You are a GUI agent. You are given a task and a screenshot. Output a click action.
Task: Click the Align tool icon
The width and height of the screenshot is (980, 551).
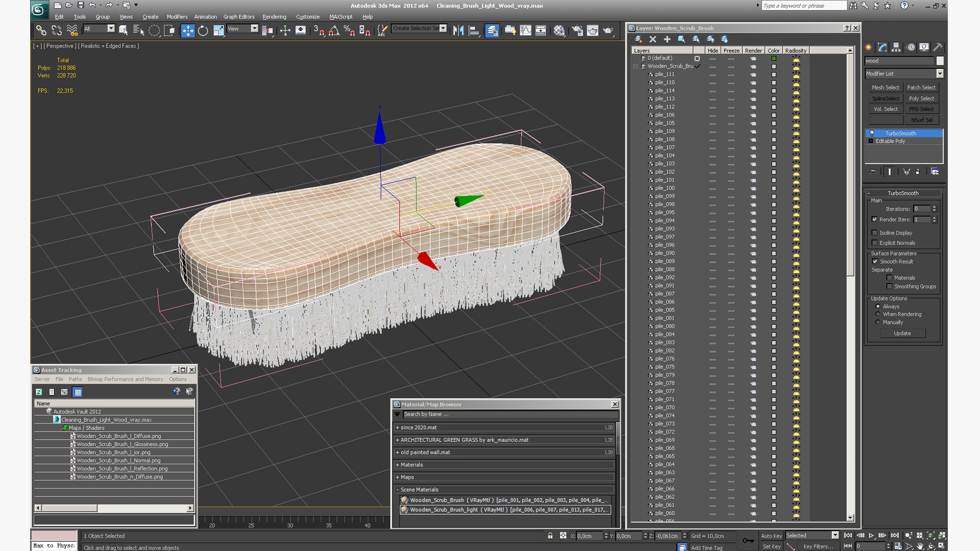[x=474, y=31]
